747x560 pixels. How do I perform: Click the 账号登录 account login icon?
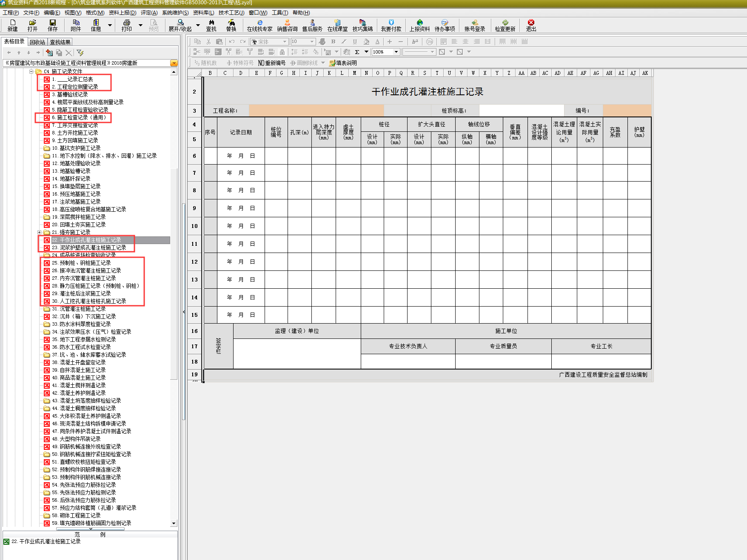(x=474, y=25)
